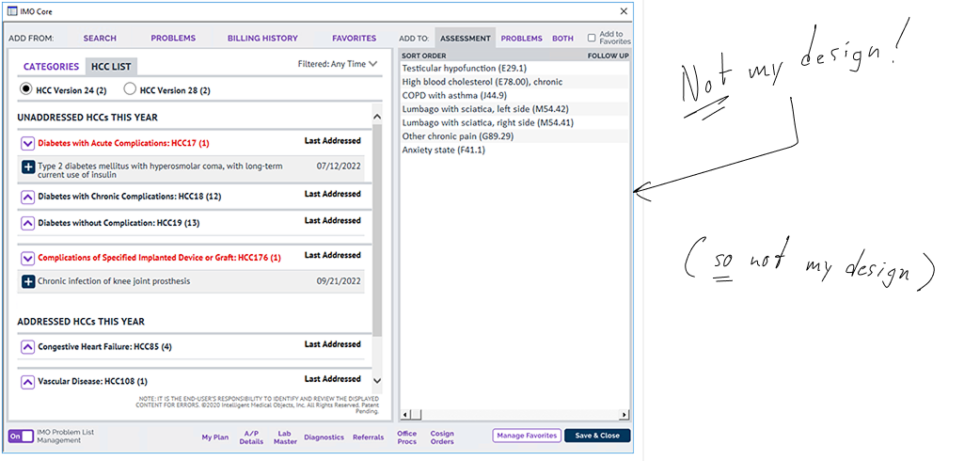The width and height of the screenshot is (980, 461).
Task: Switch to PROBLEMS source under Add From
Action: 173,39
